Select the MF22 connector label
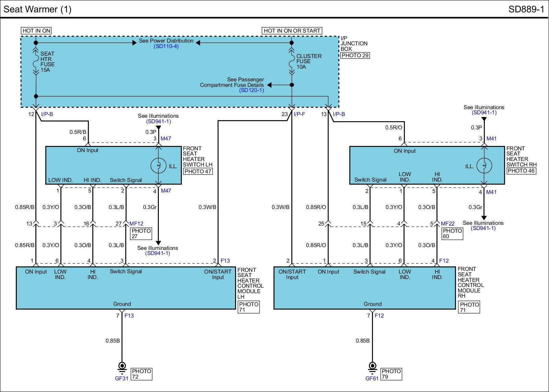The height and width of the screenshot is (392, 549). coord(447,224)
